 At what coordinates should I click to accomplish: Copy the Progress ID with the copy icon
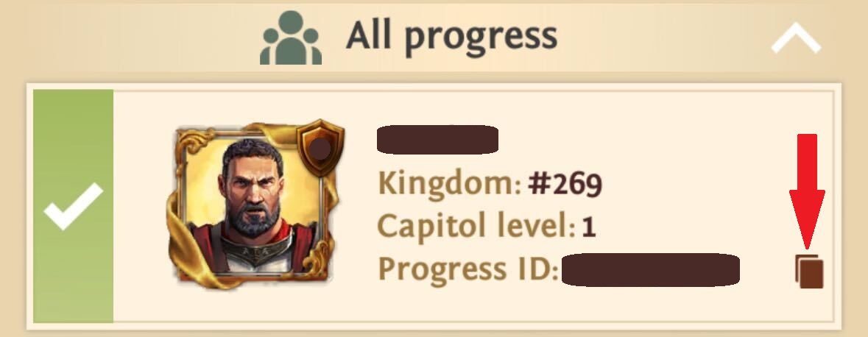tap(809, 272)
